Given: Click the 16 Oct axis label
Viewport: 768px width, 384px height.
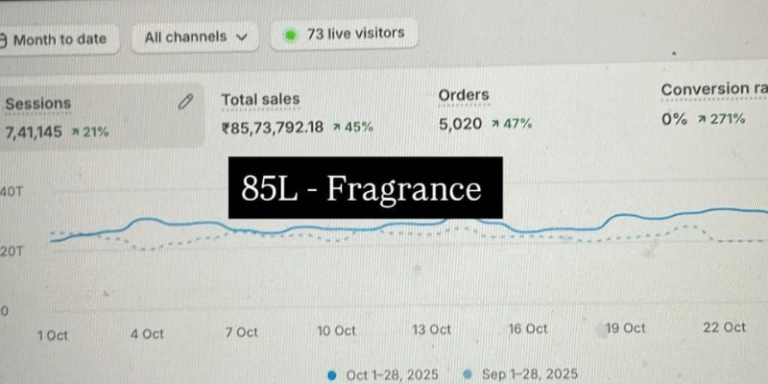Looking at the screenshot, I should coord(528,329).
